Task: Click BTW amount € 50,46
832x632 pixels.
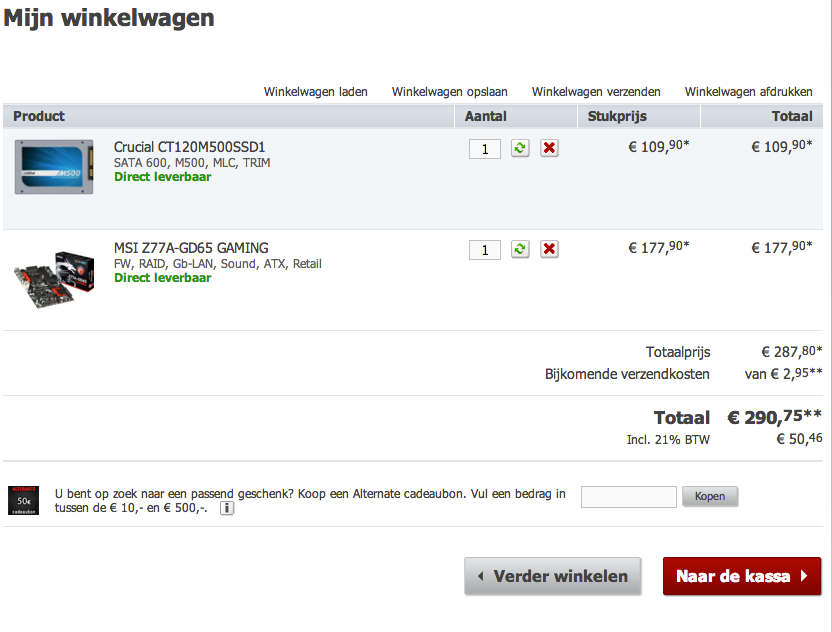Action: click(800, 439)
